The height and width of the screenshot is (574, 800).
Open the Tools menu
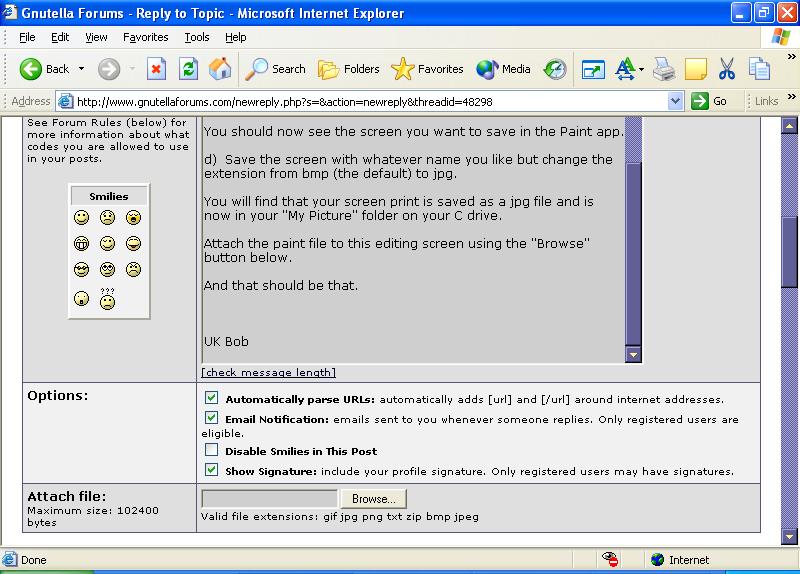[197, 37]
